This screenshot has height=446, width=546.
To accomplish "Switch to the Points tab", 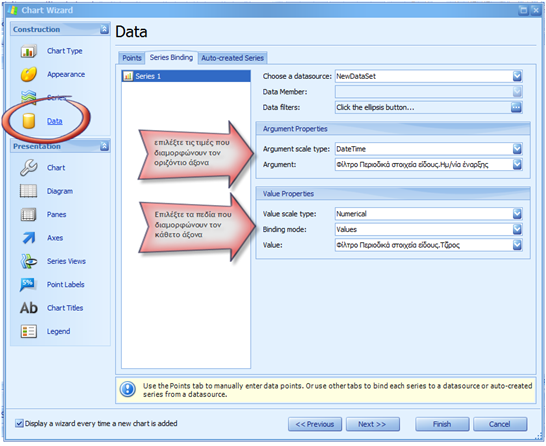I will coord(132,58).
